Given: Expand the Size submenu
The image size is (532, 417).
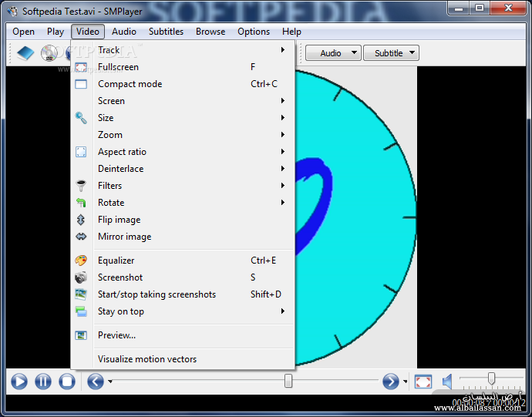Looking at the screenshot, I should (183, 118).
